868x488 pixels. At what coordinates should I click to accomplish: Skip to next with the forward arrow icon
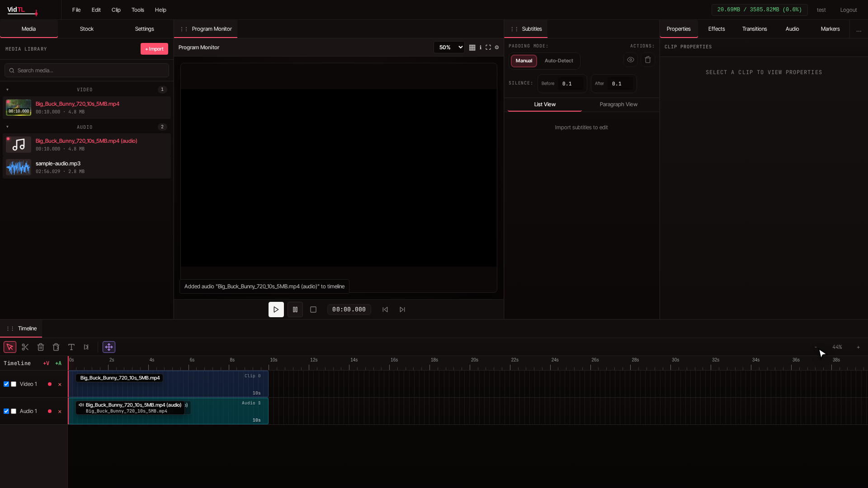point(402,310)
